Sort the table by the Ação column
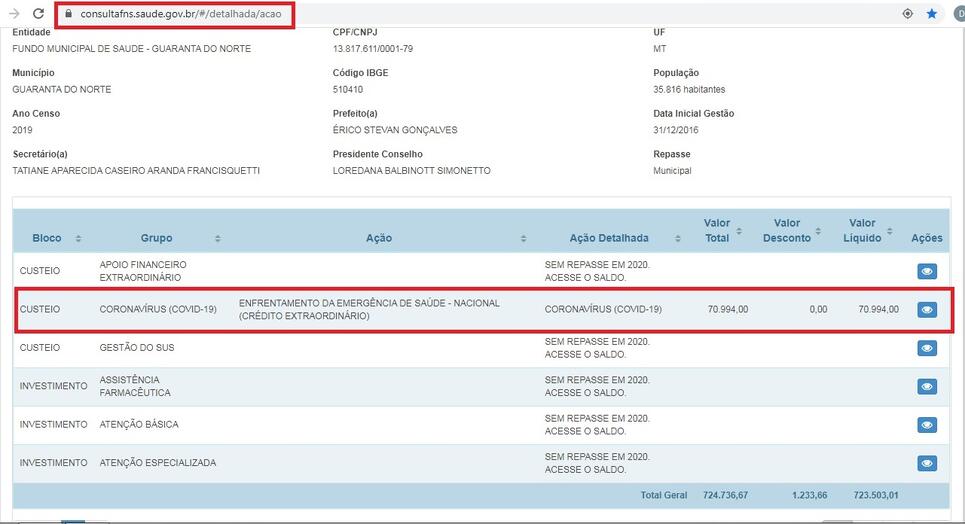The width and height of the screenshot is (965, 524). [523, 238]
